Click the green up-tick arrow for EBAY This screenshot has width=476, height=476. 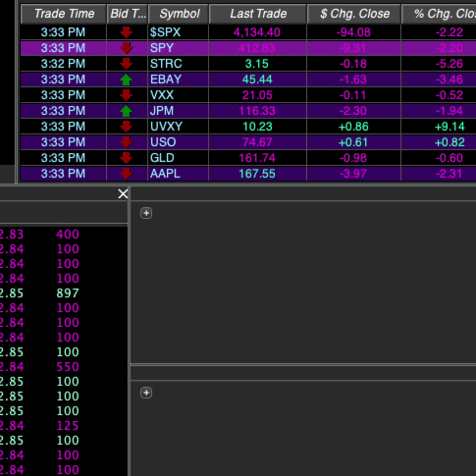click(126, 80)
